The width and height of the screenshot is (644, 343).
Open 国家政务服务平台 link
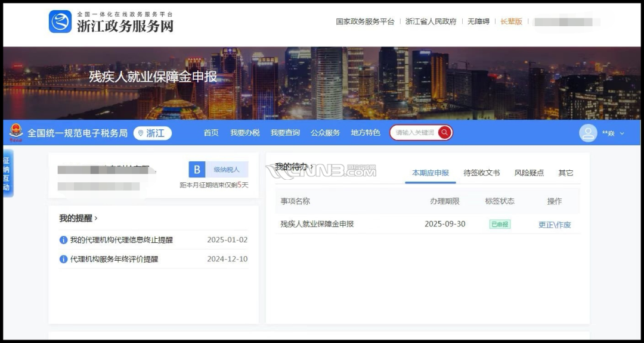[x=365, y=21]
